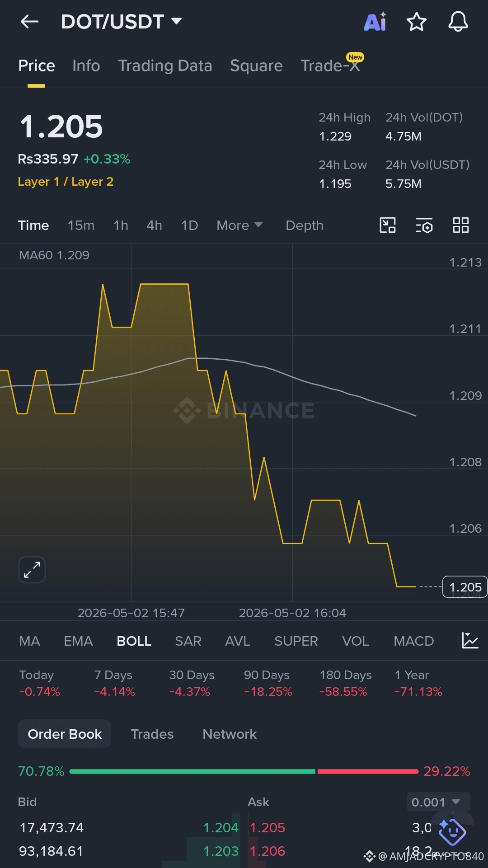Open the Network tab

(x=230, y=734)
